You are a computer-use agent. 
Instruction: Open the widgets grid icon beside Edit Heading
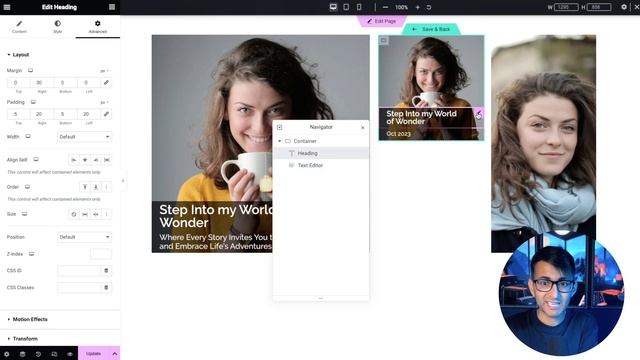[x=112, y=7]
